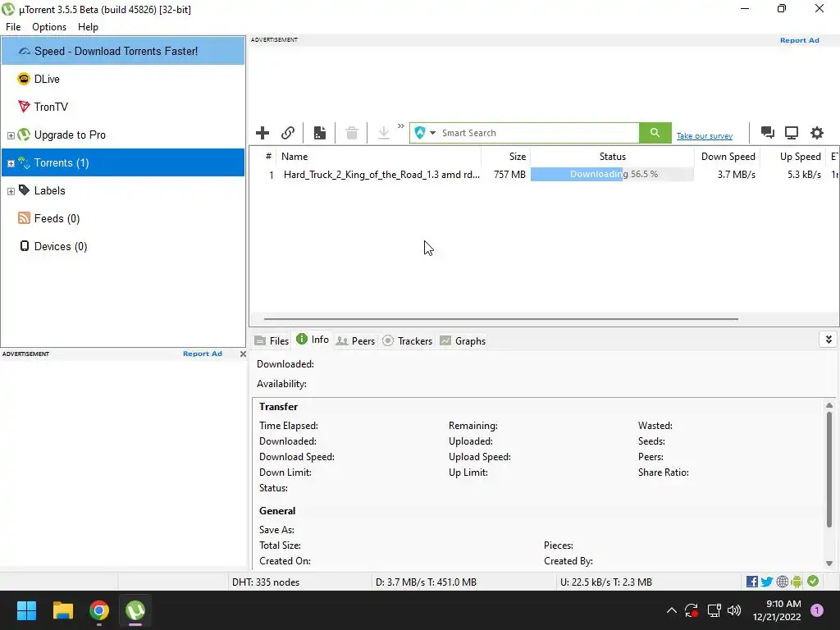The image size is (840, 630).
Task: Click the Info pane scroll down arrow
Action: (x=829, y=563)
